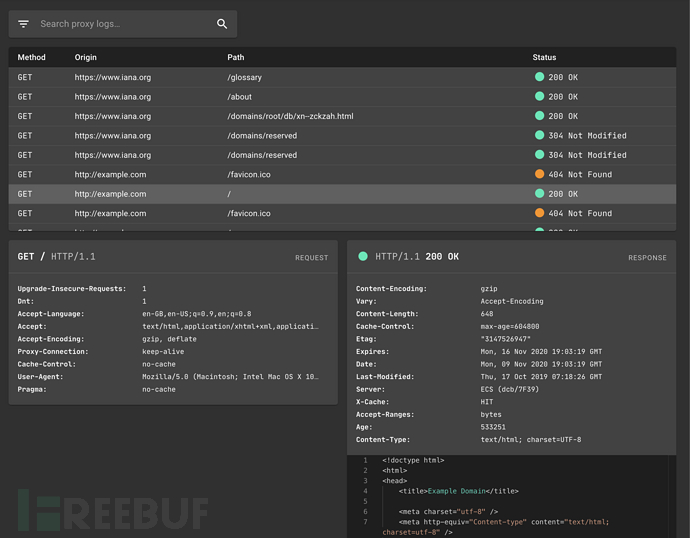Click the Cache-Control max-age=604800 value

click(510, 326)
